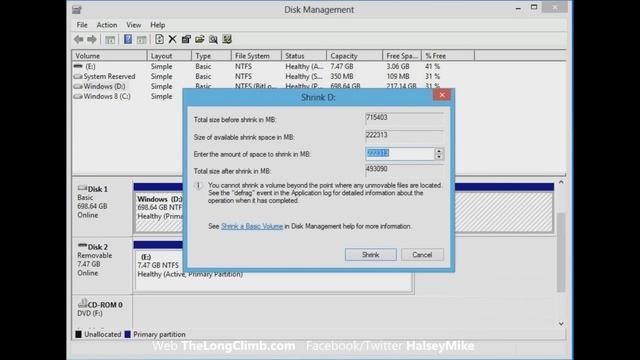Open the File menu
640x360 pixels.
click(x=82, y=25)
